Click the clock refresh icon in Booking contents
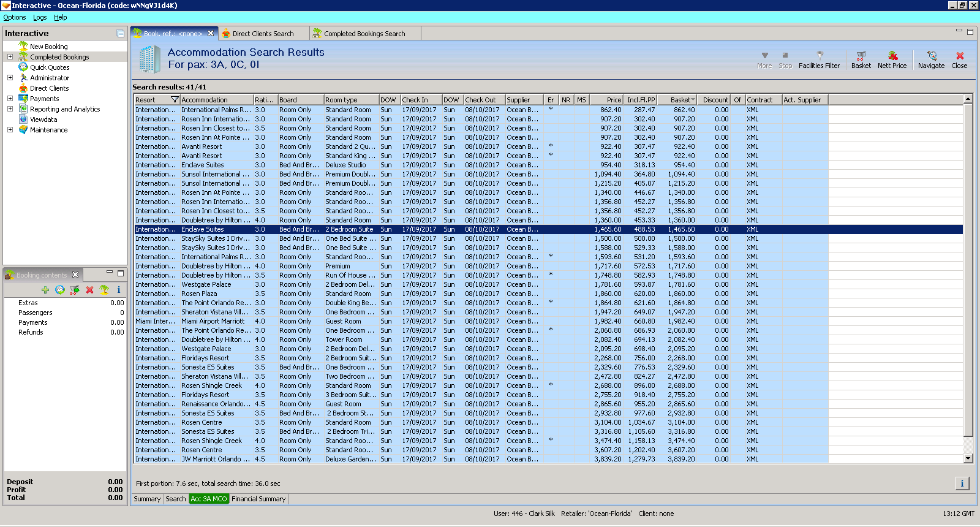The width and height of the screenshot is (980, 527). coord(60,290)
